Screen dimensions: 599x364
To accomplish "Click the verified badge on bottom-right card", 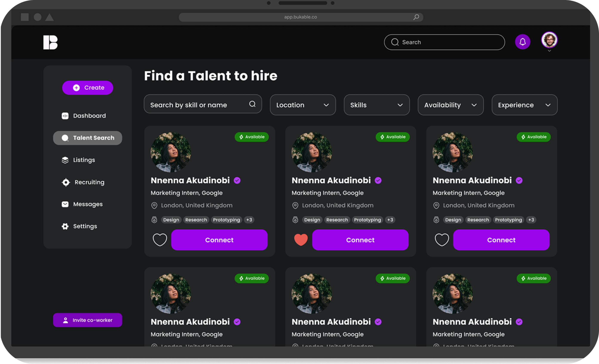I will [519, 322].
